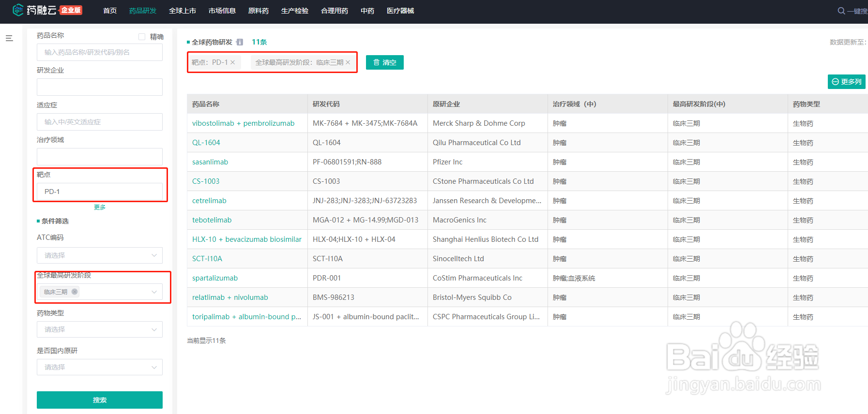This screenshot has width=868, height=414.
Task: Open vibostolimab + pembrolizumab link
Action: [x=244, y=123]
